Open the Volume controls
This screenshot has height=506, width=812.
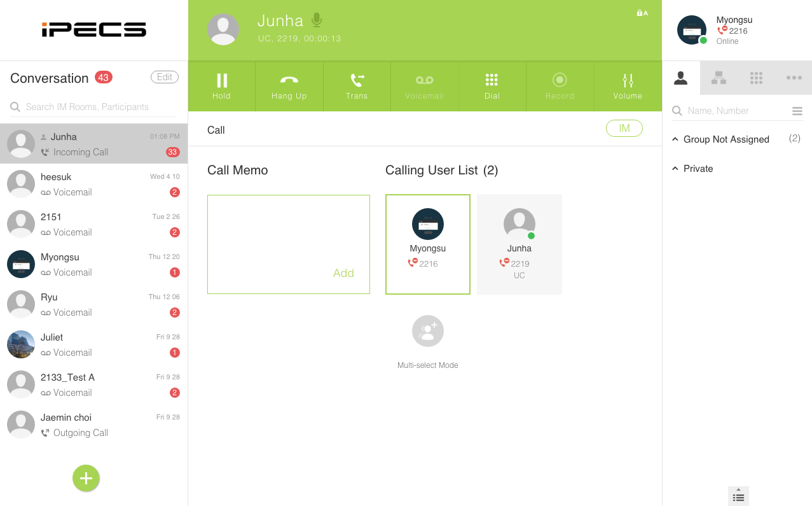click(628, 86)
